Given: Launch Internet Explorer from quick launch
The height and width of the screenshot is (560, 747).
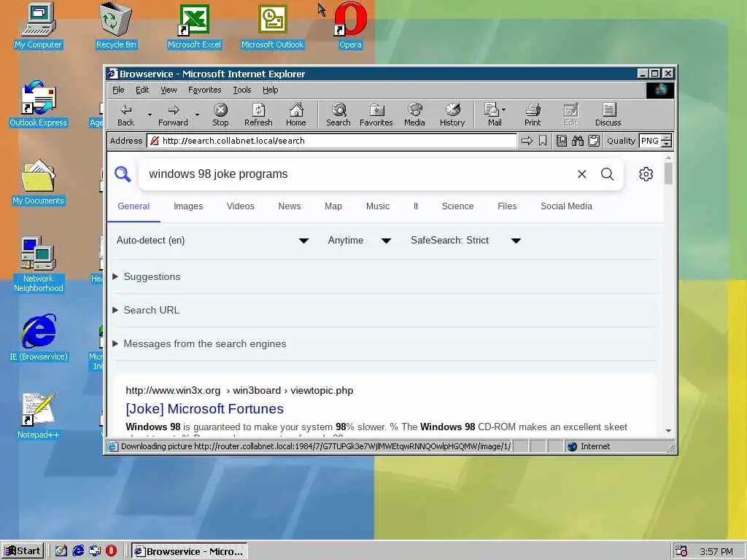Looking at the screenshot, I should pos(78,551).
